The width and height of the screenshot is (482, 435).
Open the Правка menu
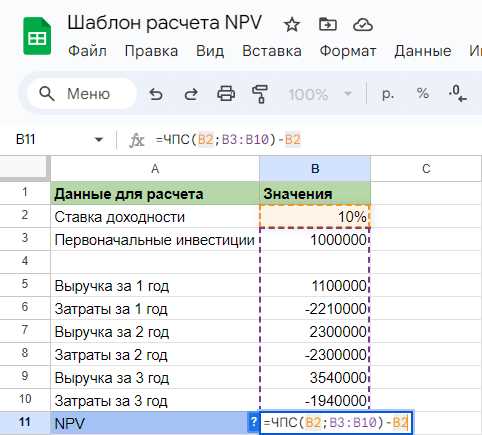click(x=151, y=51)
